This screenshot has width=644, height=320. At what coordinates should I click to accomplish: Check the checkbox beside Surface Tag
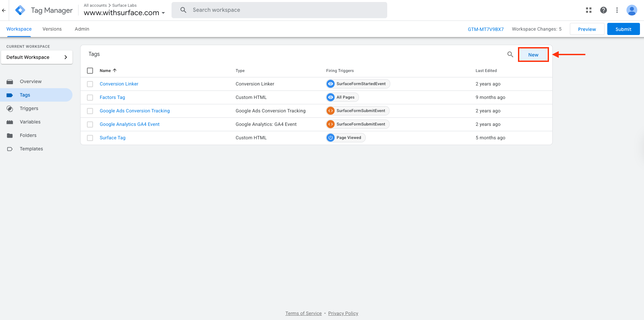click(x=90, y=138)
